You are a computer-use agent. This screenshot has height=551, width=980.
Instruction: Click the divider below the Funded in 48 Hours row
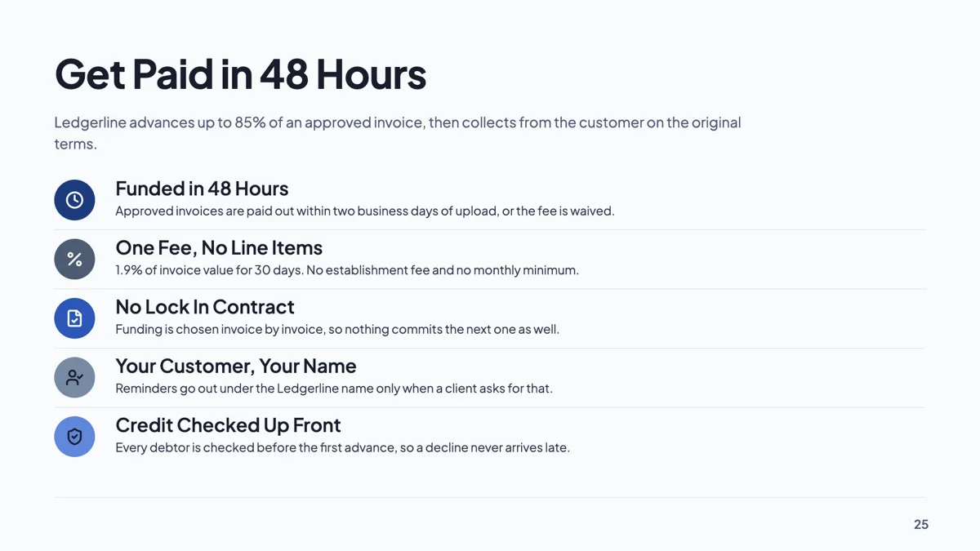490,229
